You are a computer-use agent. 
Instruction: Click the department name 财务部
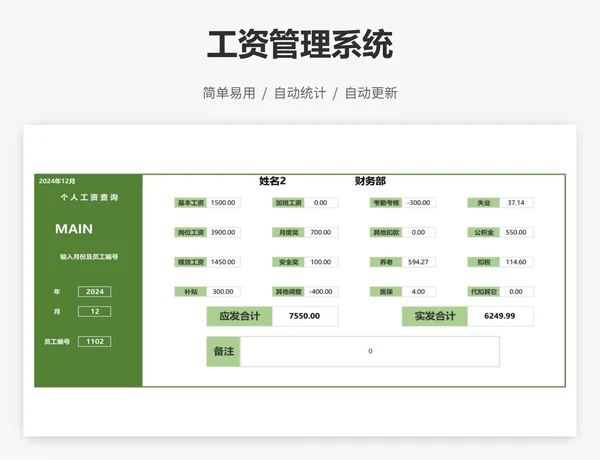370,181
